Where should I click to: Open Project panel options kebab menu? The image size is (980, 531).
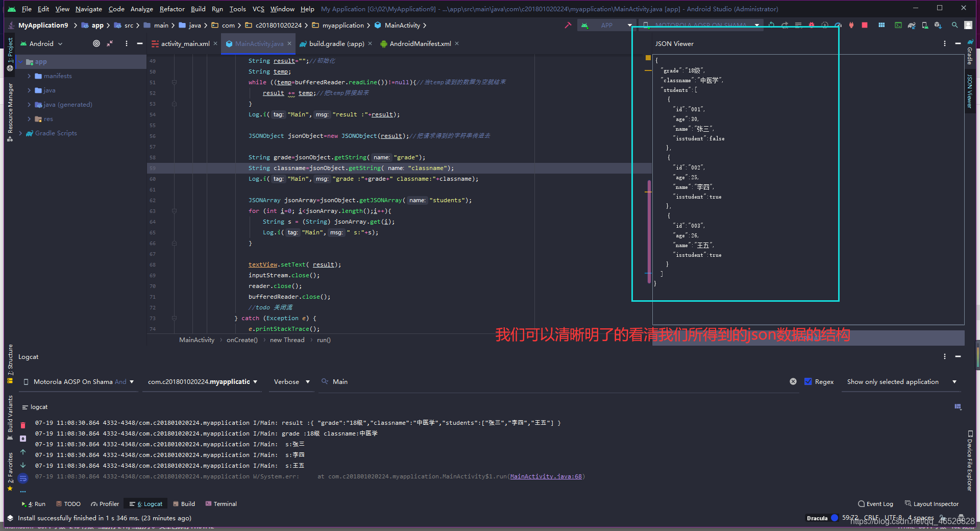tap(126, 43)
